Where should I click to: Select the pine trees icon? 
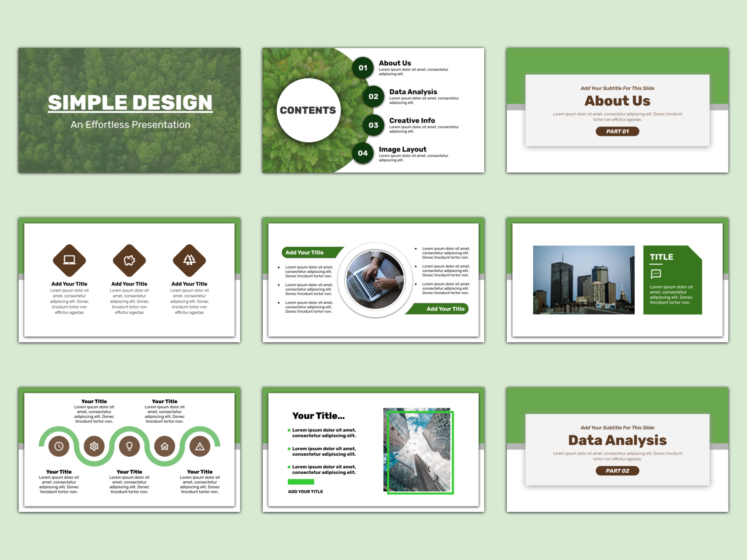click(189, 260)
